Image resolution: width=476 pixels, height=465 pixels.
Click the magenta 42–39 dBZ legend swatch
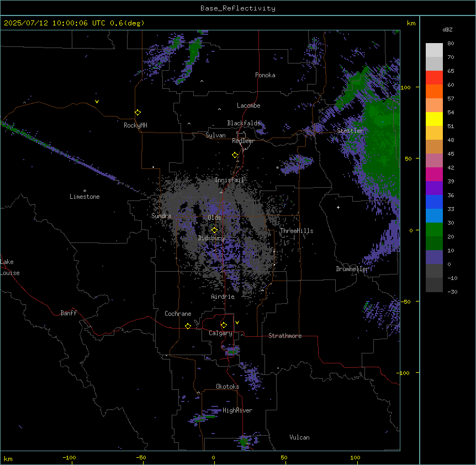(434, 175)
